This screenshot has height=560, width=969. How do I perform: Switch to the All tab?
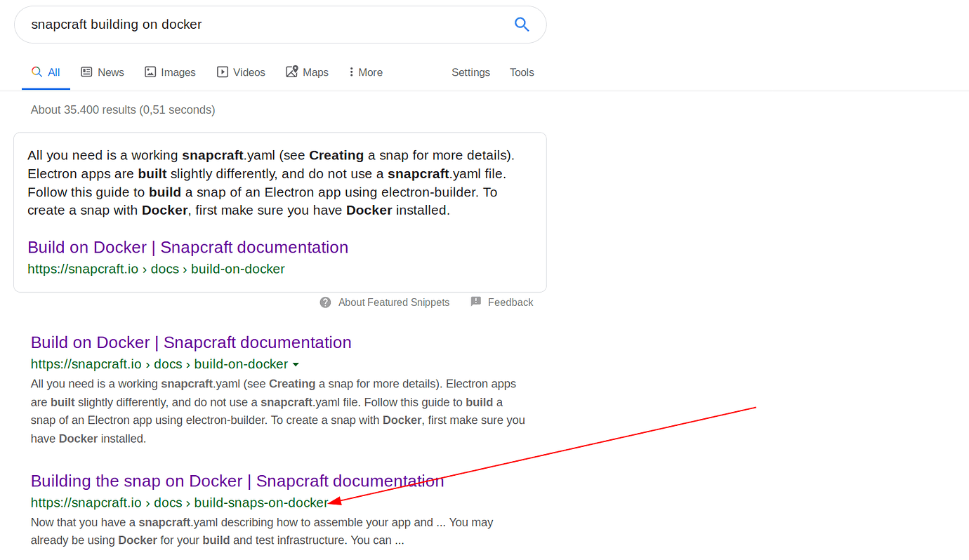[x=46, y=72]
